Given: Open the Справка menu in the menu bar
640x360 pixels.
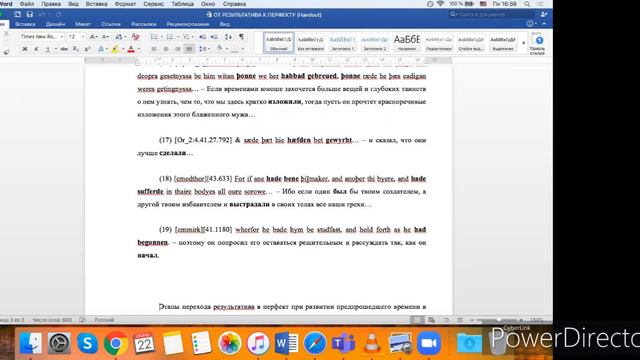Looking at the screenshot, I should (234, 4).
